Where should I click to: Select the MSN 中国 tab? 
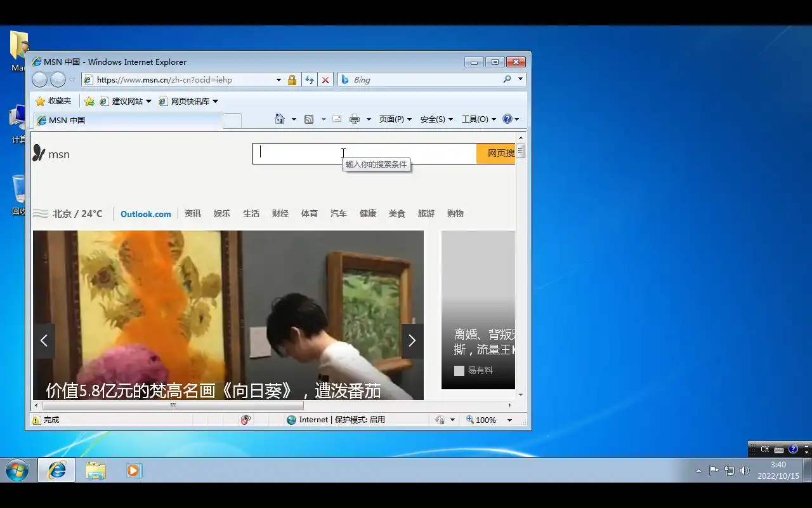[127, 120]
